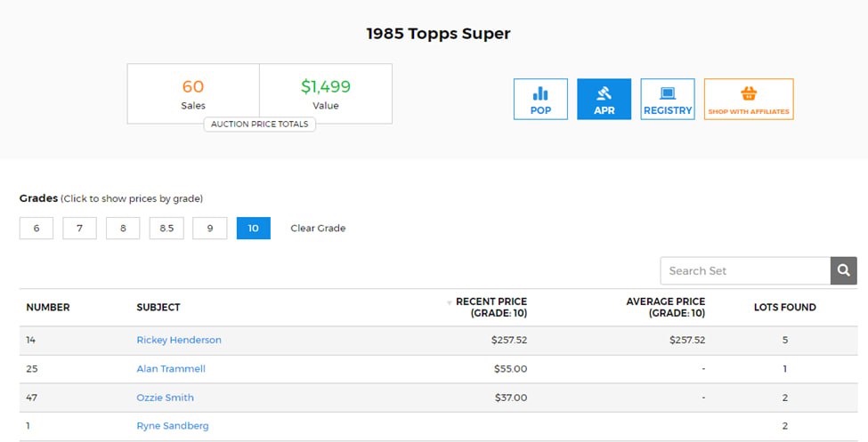Open Ryne Sandberg card link

click(x=173, y=426)
